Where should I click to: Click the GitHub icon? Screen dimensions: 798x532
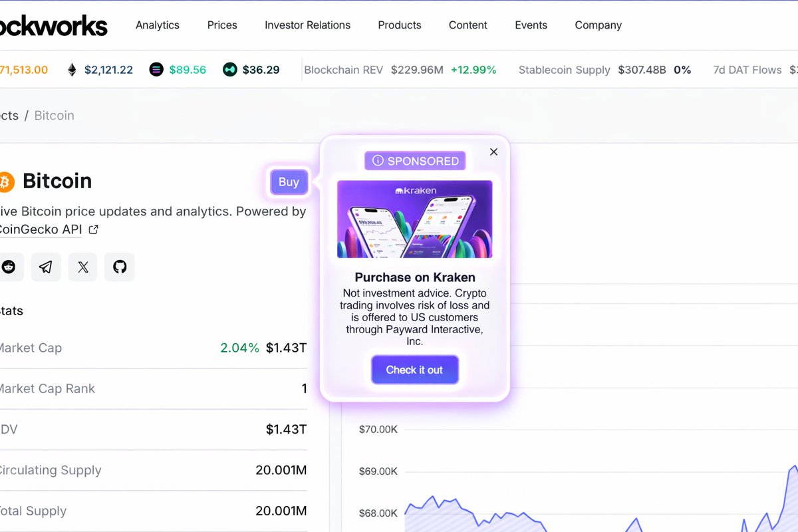click(x=119, y=266)
